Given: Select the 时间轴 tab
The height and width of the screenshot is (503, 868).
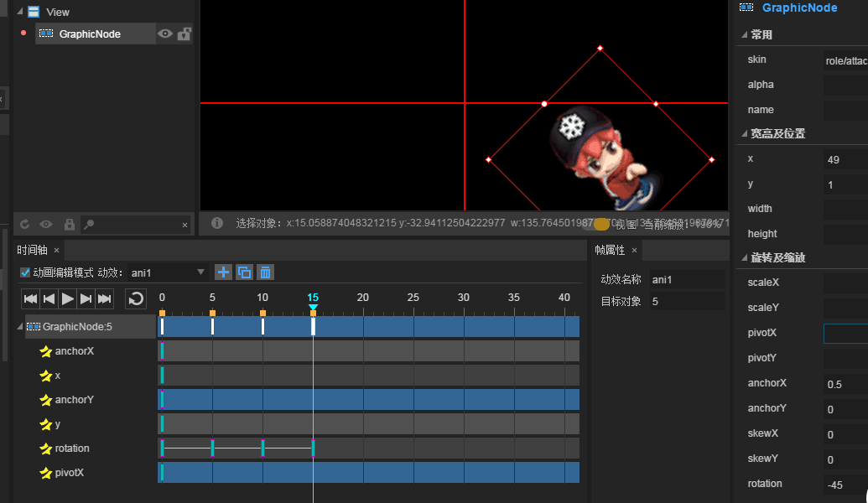Looking at the screenshot, I should pyautogui.click(x=32, y=250).
